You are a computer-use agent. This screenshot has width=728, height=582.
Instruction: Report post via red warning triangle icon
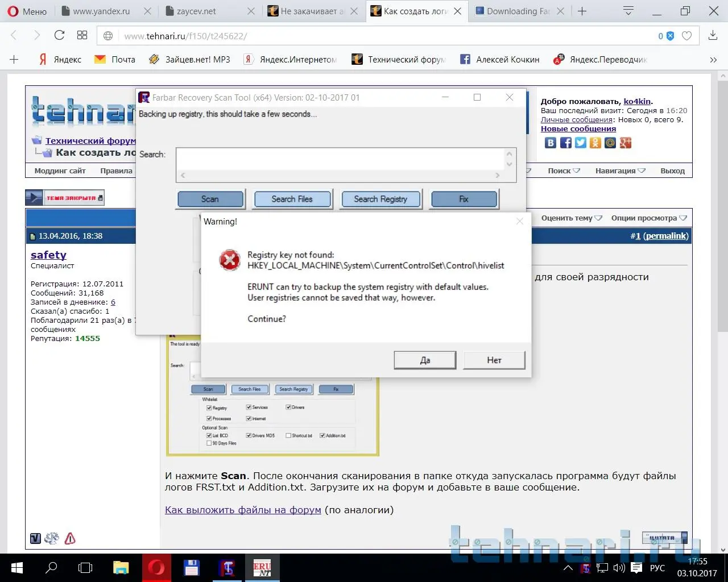coord(70,538)
